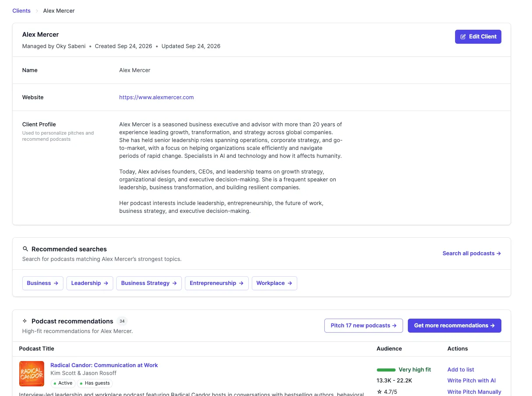Click the Actions column header
The height and width of the screenshot is (396, 532).
(x=458, y=349)
